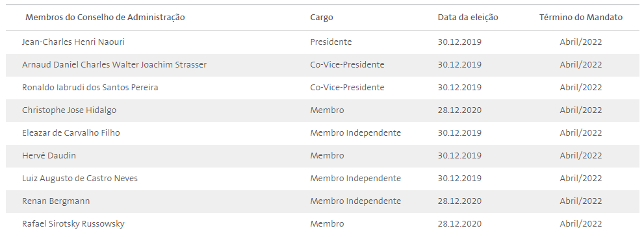Select Hervé Daudin in the table

click(49, 155)
